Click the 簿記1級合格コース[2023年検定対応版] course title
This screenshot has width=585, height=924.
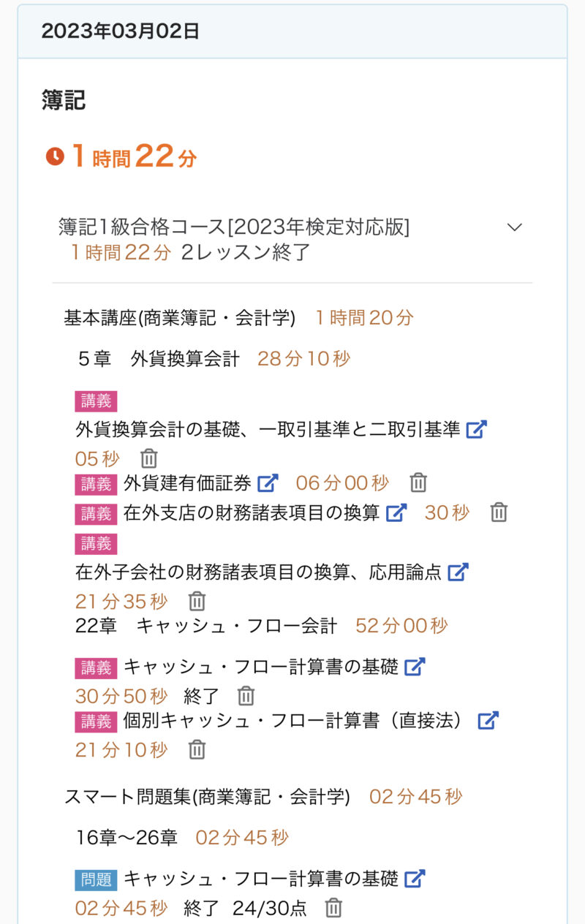point(234,227)
